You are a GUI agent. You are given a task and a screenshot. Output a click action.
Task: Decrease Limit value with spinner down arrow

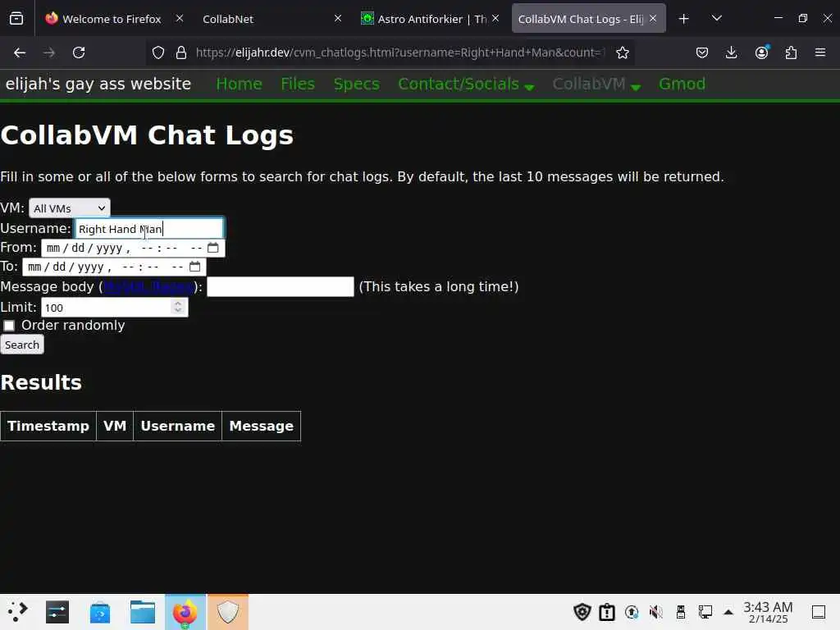tap(178, 311)
